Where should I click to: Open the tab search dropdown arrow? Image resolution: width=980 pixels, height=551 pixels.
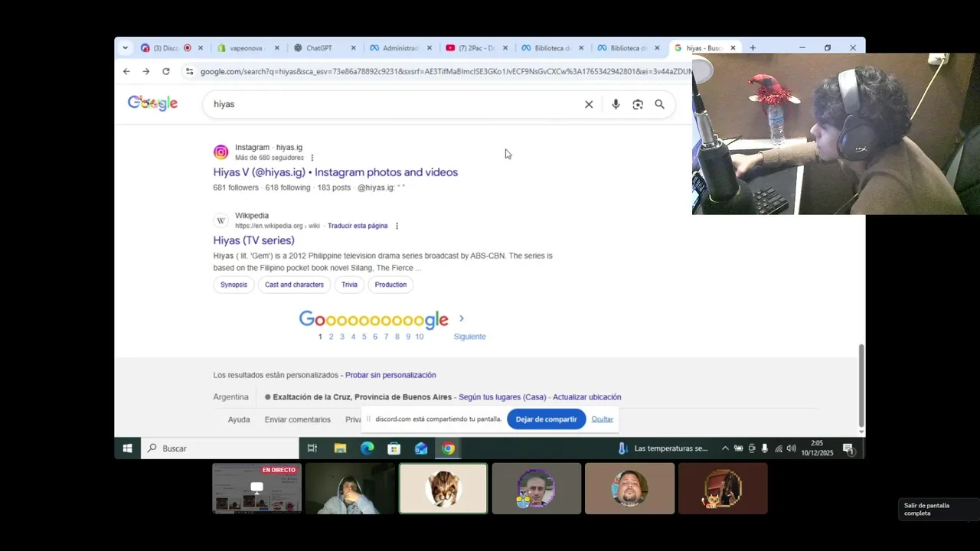[125, 47]
